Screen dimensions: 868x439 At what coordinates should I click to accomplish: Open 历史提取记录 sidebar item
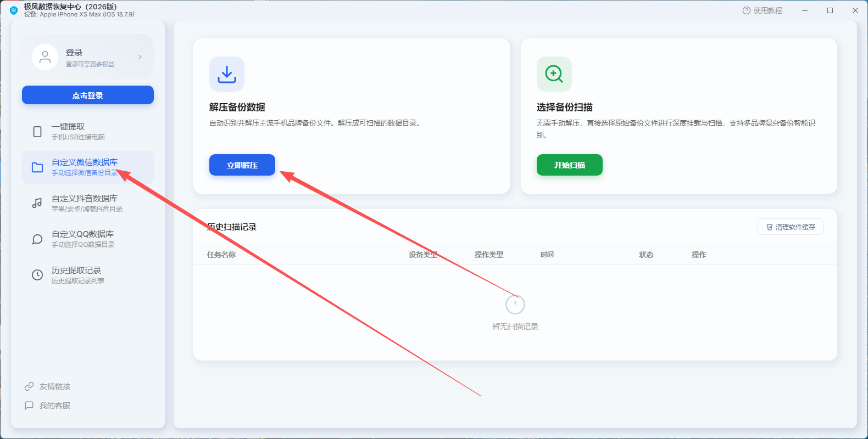88,275
